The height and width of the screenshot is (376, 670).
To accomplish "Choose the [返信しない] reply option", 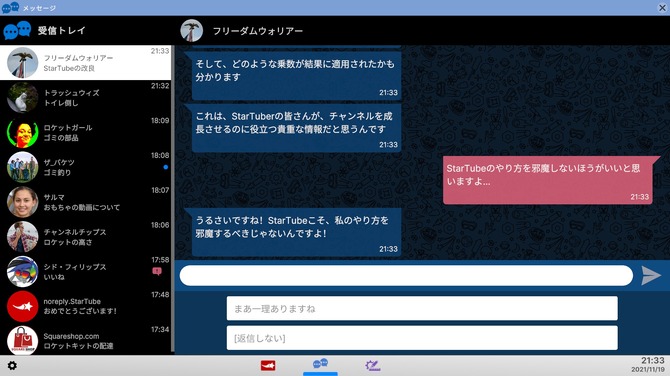I will point(422,338).
